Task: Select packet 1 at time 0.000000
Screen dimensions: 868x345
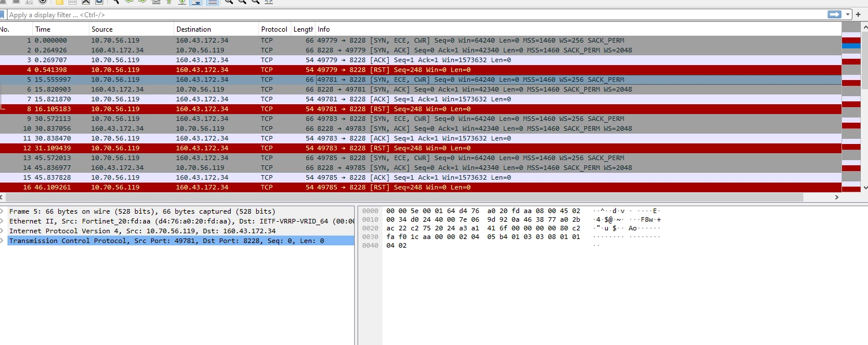Action: (x=420, y=40)
